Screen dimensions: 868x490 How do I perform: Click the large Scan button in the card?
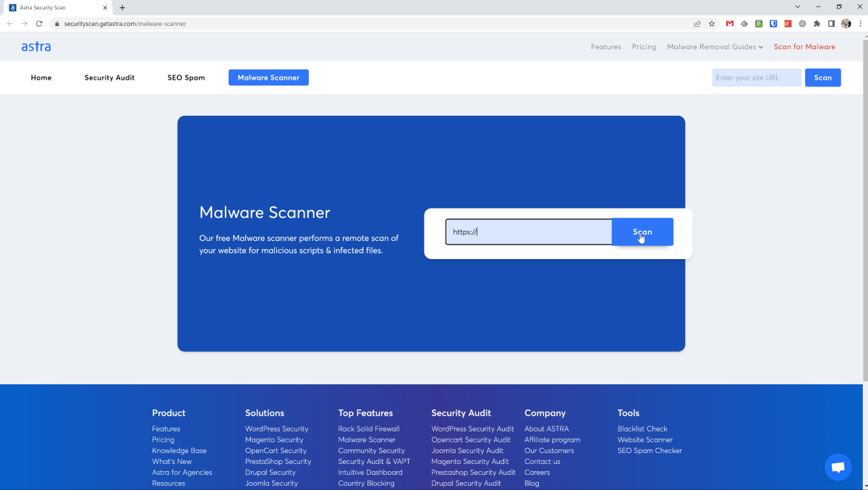(642, 232)
